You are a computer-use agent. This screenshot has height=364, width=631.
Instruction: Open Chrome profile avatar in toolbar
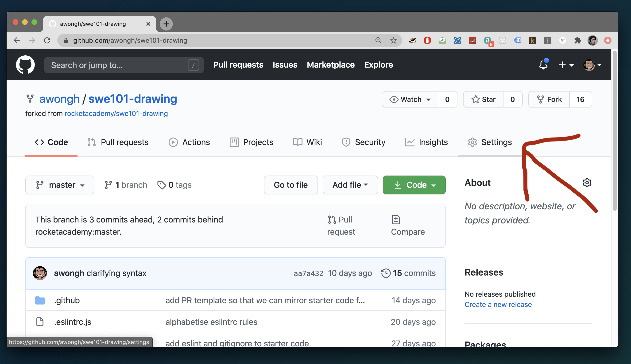click(x=592, y=40)
